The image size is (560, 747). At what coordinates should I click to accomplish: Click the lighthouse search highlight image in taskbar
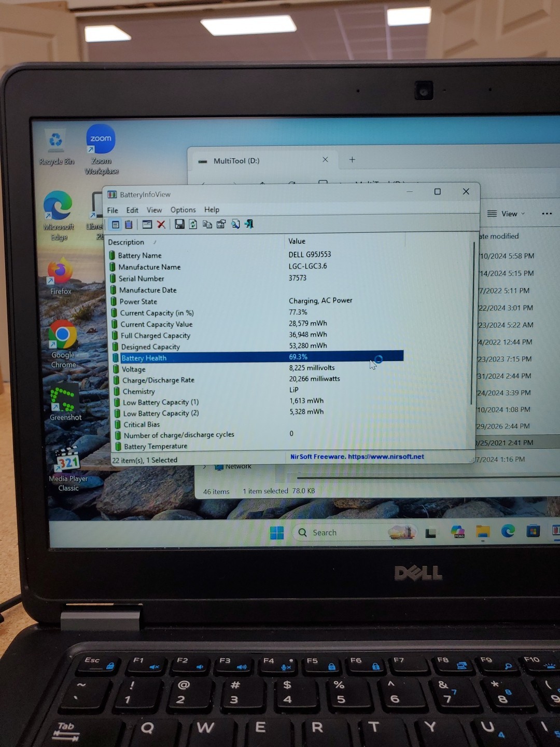[x=402, y=532]
